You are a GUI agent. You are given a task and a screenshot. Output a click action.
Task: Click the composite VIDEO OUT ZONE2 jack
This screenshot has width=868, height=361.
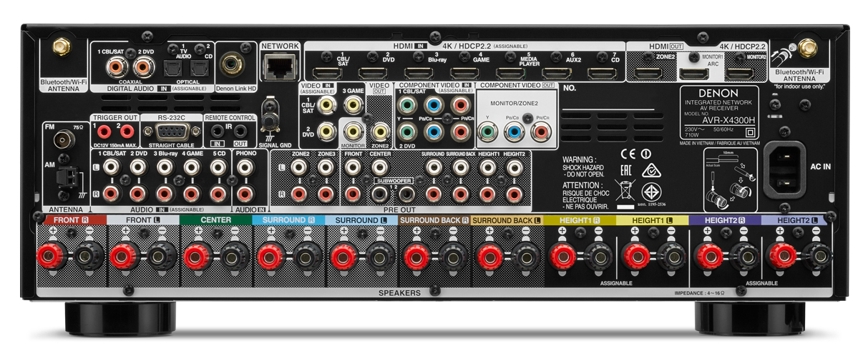click(x=380, y=132)
